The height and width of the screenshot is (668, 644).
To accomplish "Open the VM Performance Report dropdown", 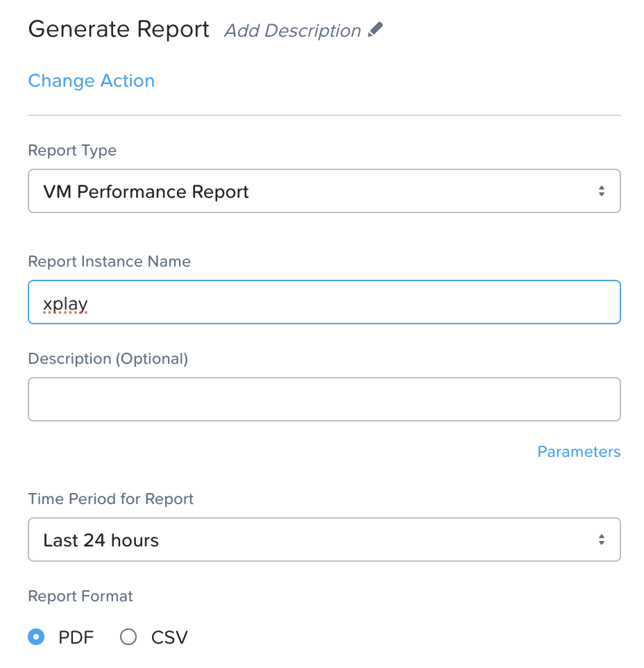I will click(x=323, y=191).
